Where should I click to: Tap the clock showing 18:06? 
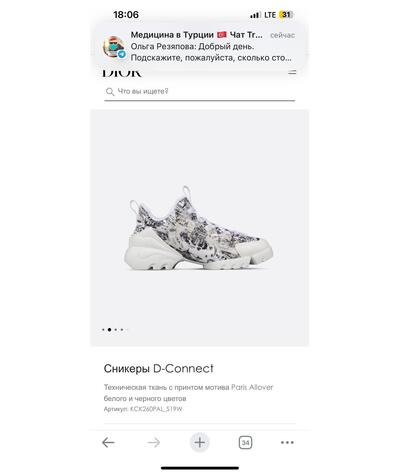[126, 15]
